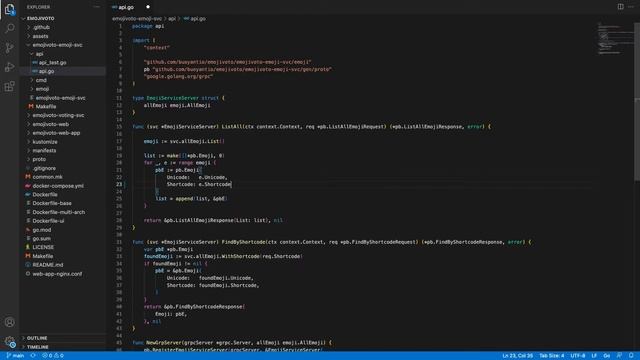The width and height of the screenshot is (640, 360).
Task: Open Explorer panel ellipsis menu
Action: click(x=96, y=7)
